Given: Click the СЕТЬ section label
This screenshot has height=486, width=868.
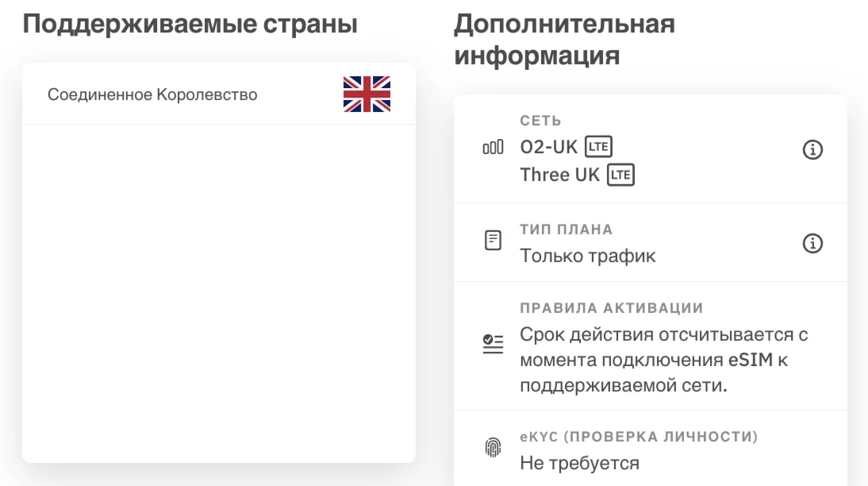Looking at the screenshot, I should coord(540,121).
